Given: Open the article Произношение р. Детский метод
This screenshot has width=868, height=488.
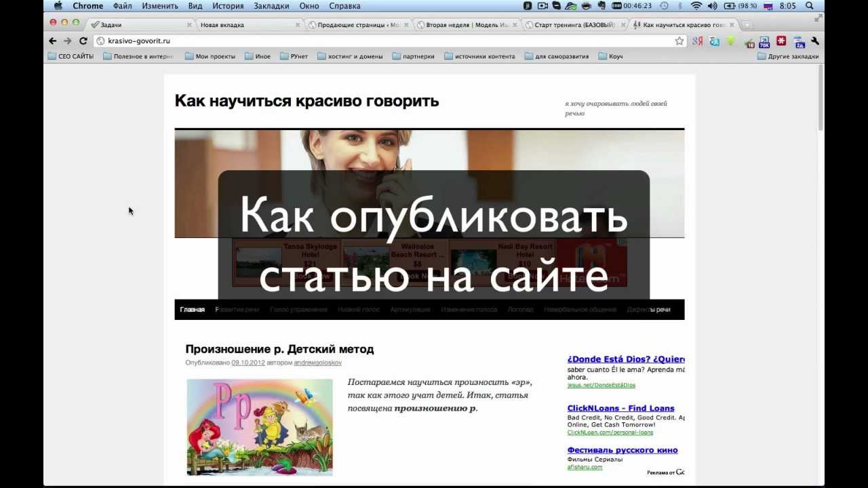Looking at the screenshot, I should coord(279,349).
